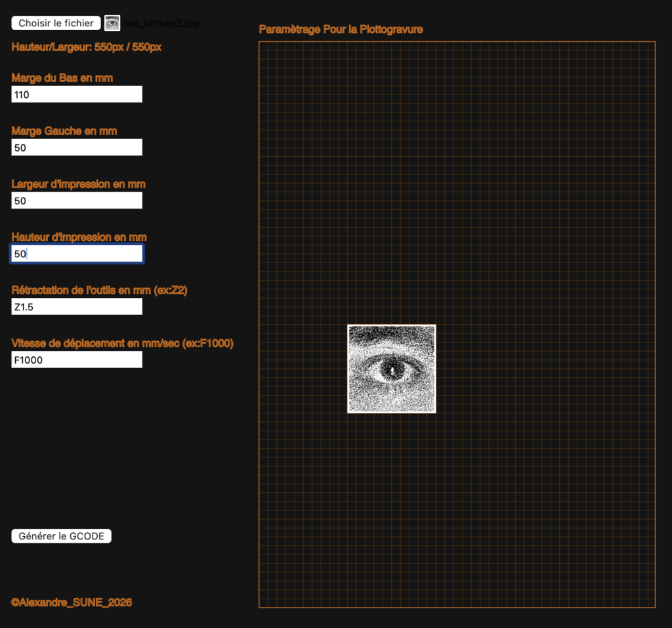Click the Rétractation de l'outils label
Screen dimensions: 672x628
(99, 290)
